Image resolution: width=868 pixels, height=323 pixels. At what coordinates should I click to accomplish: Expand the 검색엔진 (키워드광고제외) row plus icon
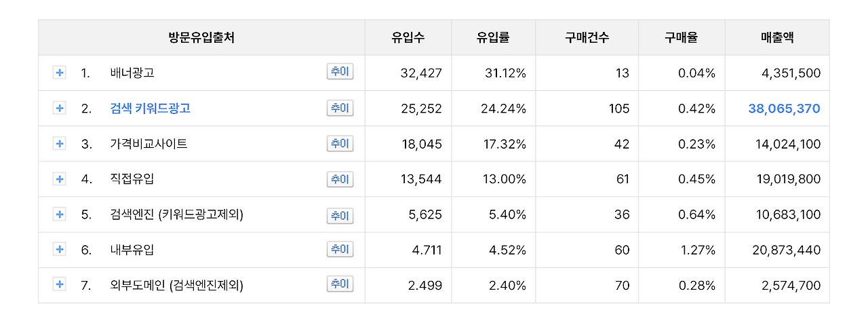pyautogui.click(x=60, y=214)
